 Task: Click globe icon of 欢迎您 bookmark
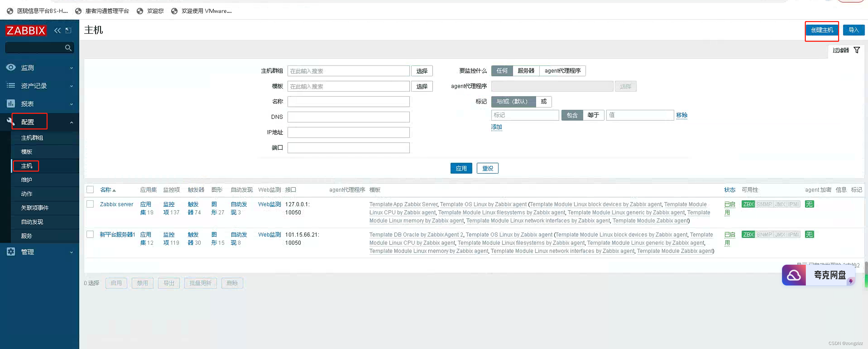click(x=140, y=11)
